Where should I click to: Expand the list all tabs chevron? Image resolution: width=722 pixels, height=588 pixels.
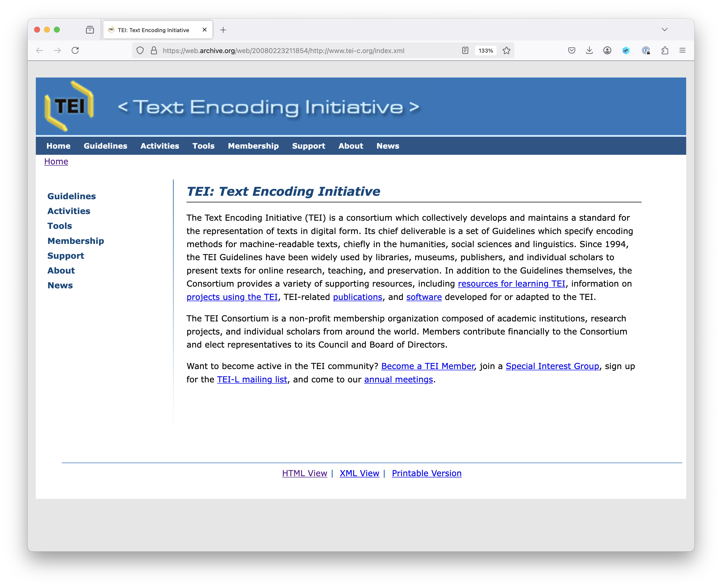click(x=664, y=29)
